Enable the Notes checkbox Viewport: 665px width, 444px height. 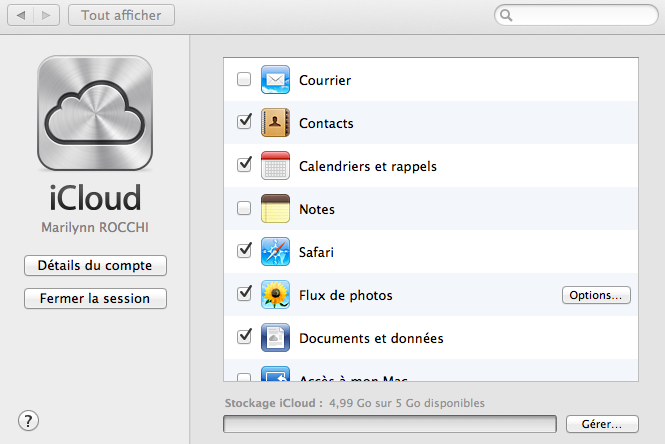pos(244,208)
